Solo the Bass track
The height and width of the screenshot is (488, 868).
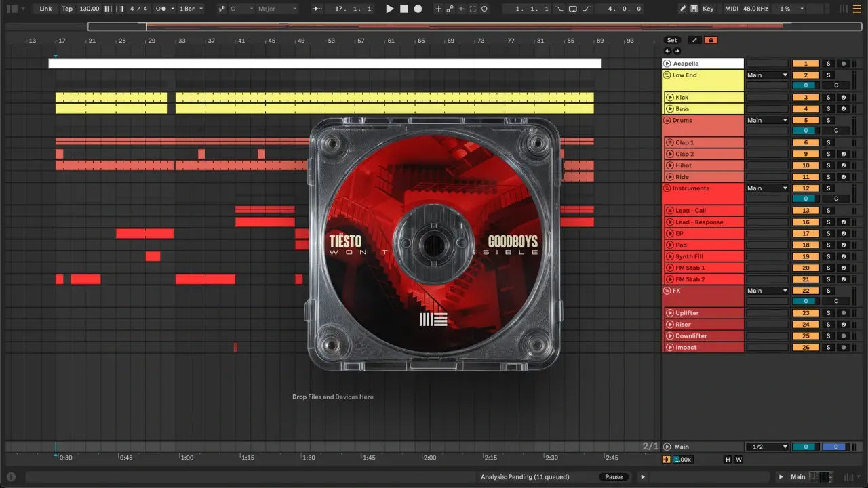point(828,109)
